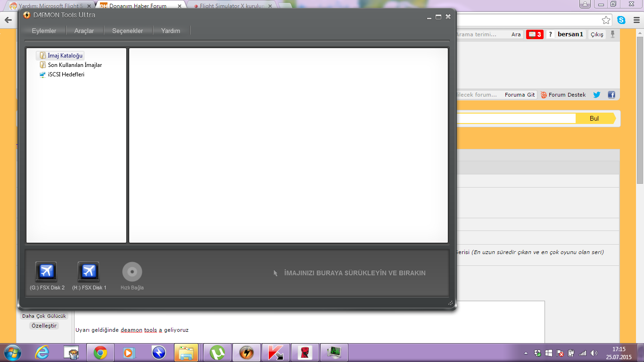The image size is (644, 362).
Task: Click the question mark help icon
Action: point(550,34)
